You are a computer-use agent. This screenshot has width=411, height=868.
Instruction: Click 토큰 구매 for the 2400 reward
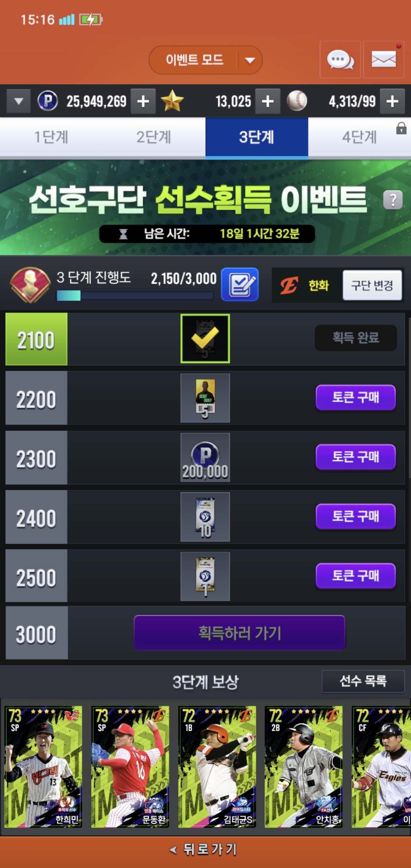pyautogui.click(x=356, y=516)
